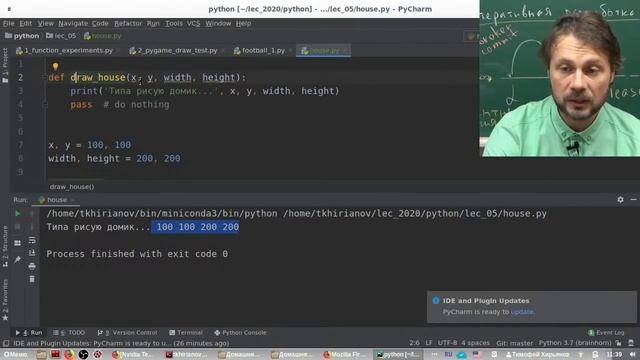640x360 pixels.
Task: Open the File menu
Action: coord(8,23)
